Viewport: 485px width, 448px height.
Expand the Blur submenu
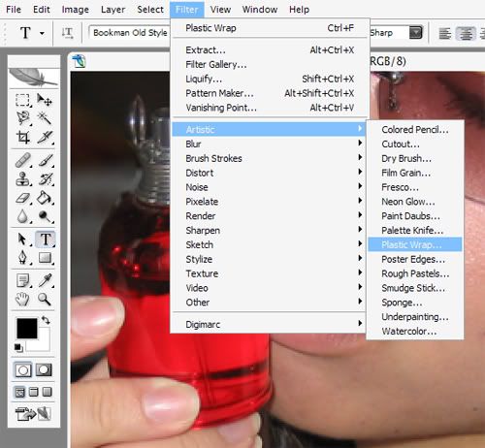pyautogui.click(x=269, y=144)
